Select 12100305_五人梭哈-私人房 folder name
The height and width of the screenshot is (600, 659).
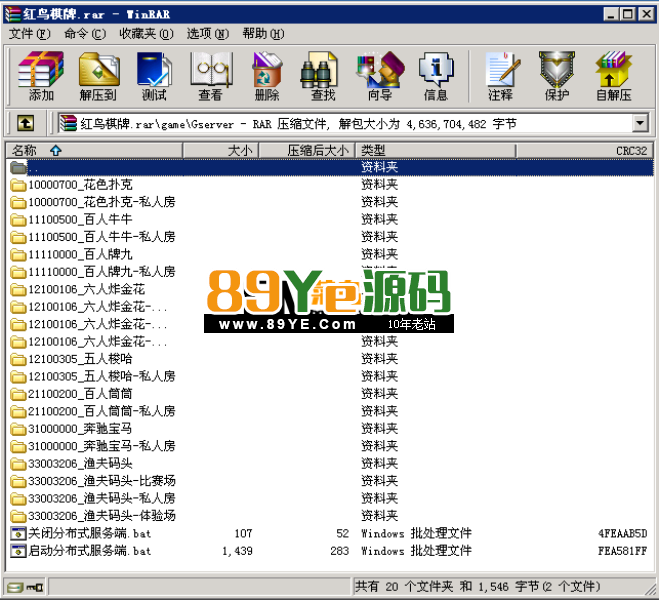pos(102,376)
